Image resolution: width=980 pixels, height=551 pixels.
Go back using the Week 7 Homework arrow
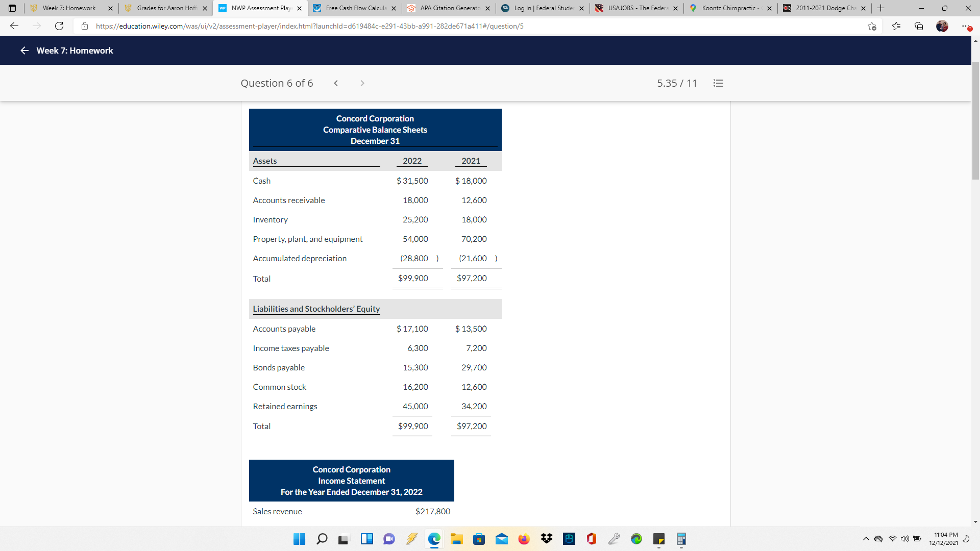pos(24,51)
